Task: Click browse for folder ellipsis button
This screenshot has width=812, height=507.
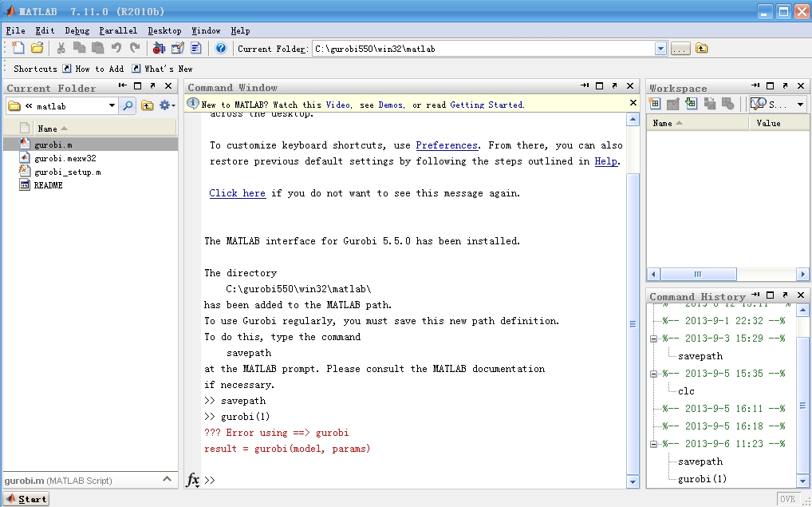Action: tap(680, 49)
